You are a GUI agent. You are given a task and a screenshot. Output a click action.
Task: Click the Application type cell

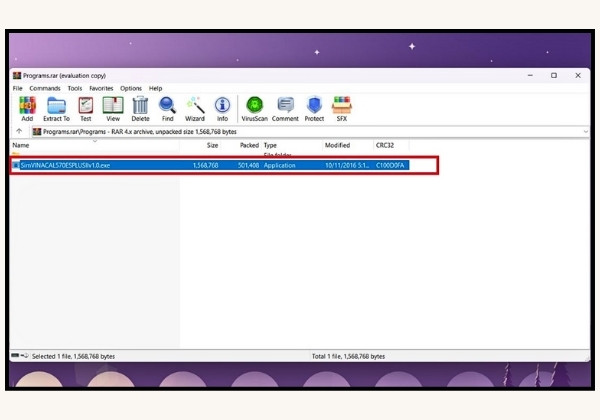(x=279, y=165)
